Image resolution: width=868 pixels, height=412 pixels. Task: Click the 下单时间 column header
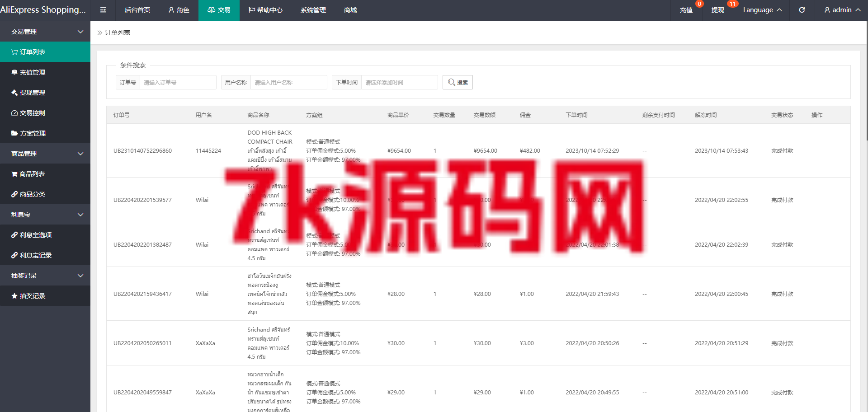point(576,115)
